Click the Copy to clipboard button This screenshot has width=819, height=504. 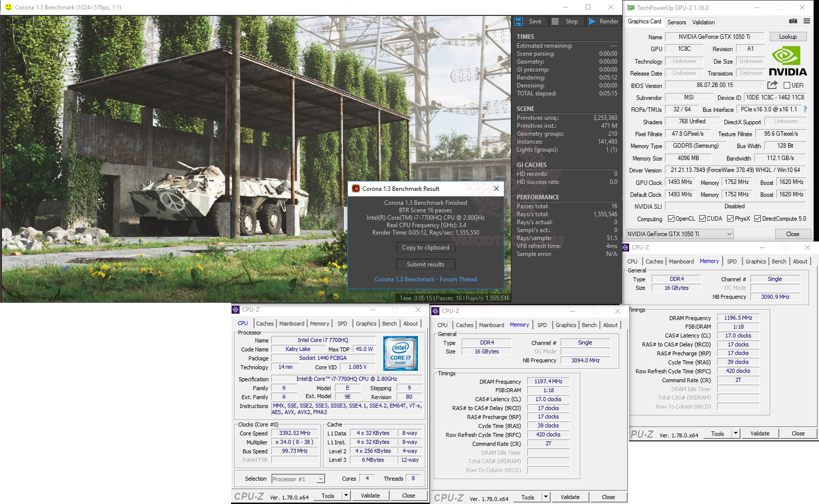click(425, 248)
